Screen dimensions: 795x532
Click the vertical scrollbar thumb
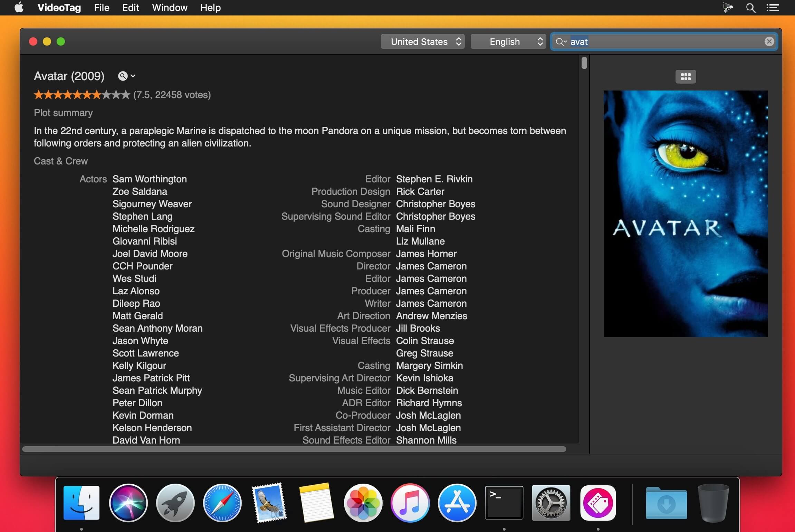click(x=584, y=63)
